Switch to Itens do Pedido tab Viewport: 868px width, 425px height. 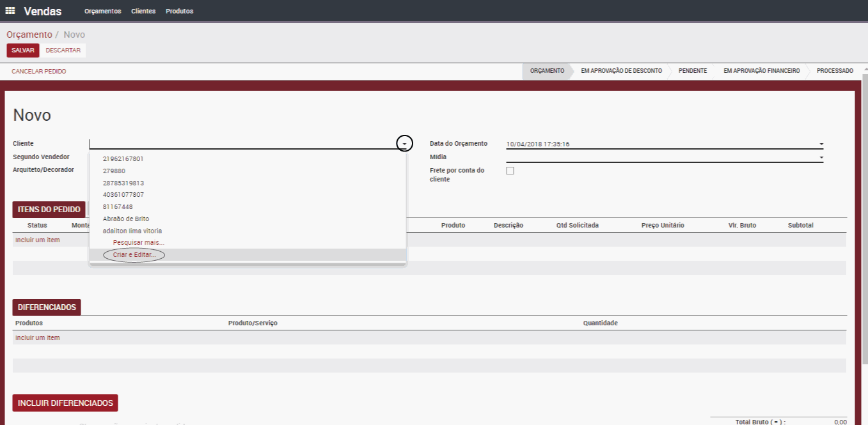(x=49, y=210)
